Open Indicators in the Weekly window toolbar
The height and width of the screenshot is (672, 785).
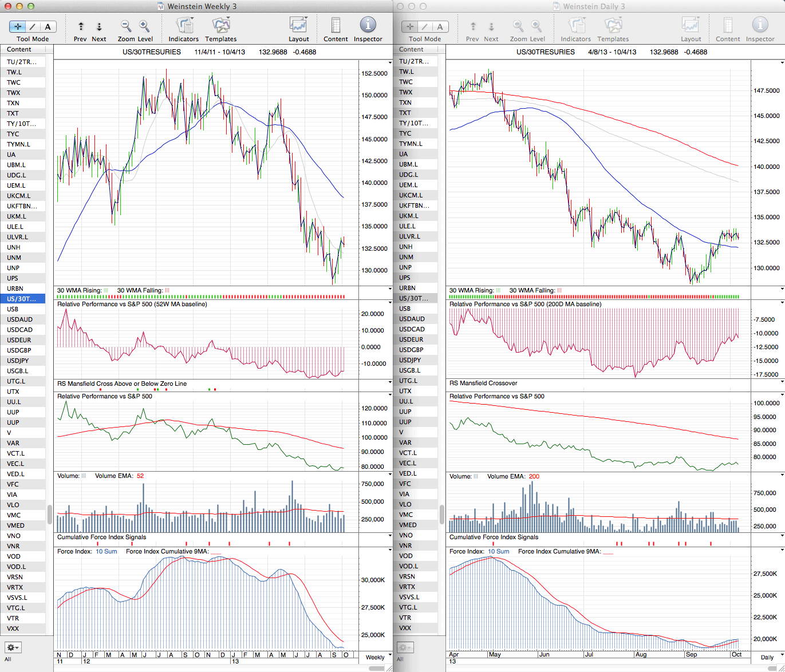tap(184, 26)
